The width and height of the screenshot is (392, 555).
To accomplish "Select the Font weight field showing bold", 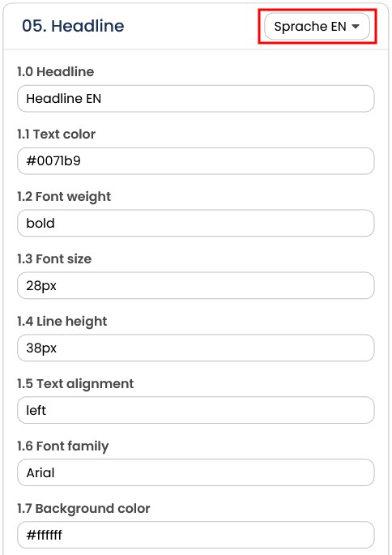I will coord(196,224).
